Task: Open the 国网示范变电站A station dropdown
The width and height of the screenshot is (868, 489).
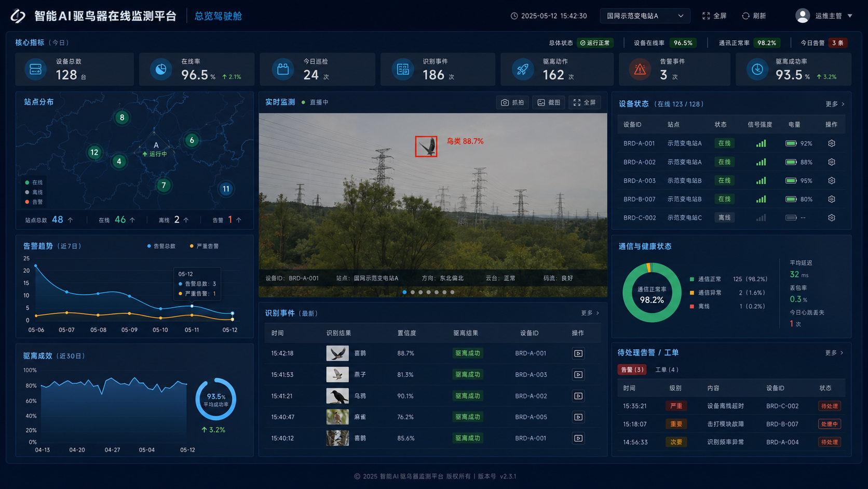Action: pos(645,16)
